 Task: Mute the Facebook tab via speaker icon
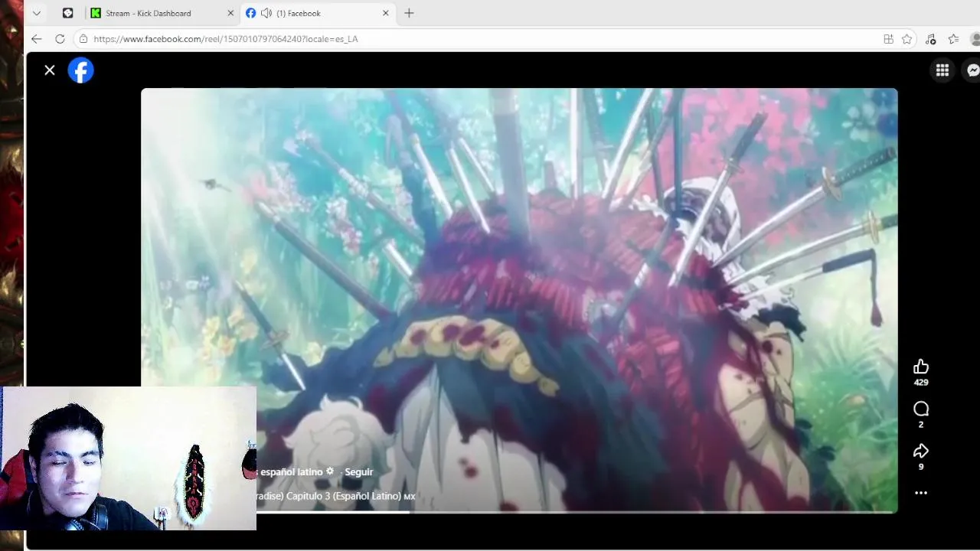click(266, 13)
